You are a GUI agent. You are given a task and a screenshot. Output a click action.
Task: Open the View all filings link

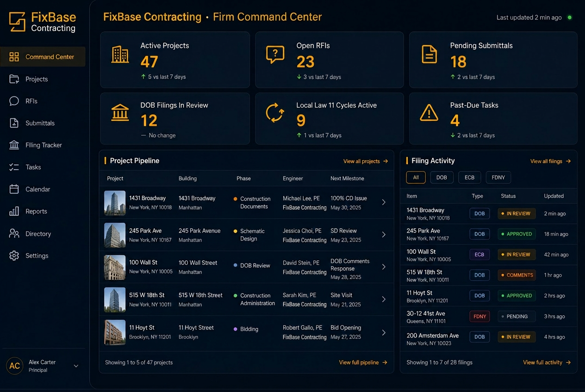(x=551, y=161)
